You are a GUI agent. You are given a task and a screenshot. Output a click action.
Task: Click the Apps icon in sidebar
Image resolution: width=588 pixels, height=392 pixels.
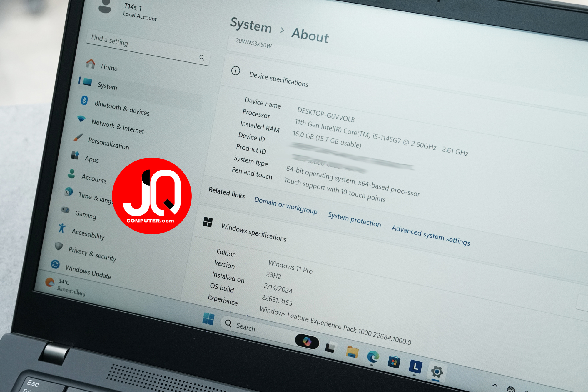[x=75, y=155]
